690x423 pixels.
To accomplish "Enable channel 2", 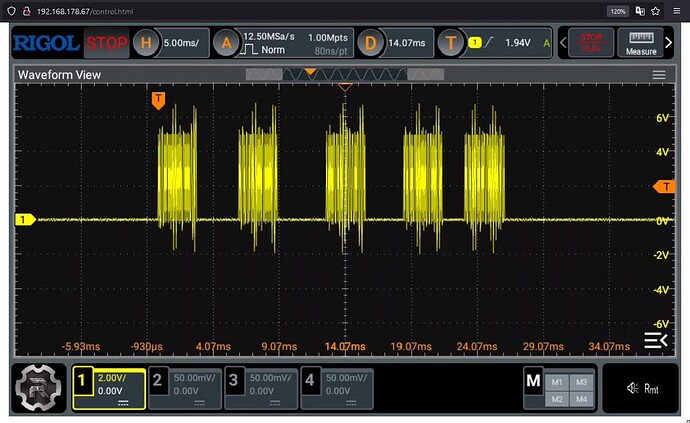I will [x=184, y=386].
